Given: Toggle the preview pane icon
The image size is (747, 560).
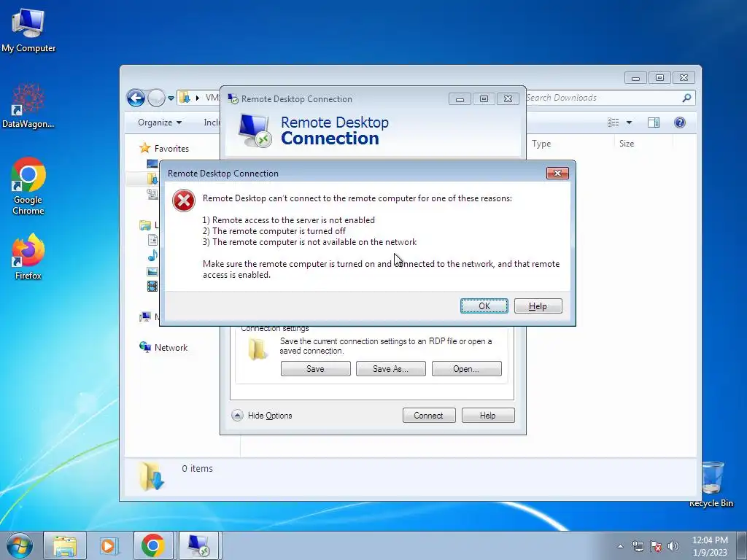Looking at the screenshot, I should pos(653,122).
